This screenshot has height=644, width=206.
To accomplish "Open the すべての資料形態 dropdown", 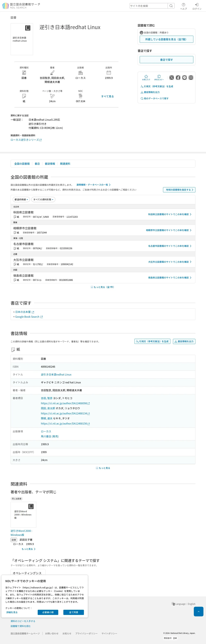I will [43, 200].
